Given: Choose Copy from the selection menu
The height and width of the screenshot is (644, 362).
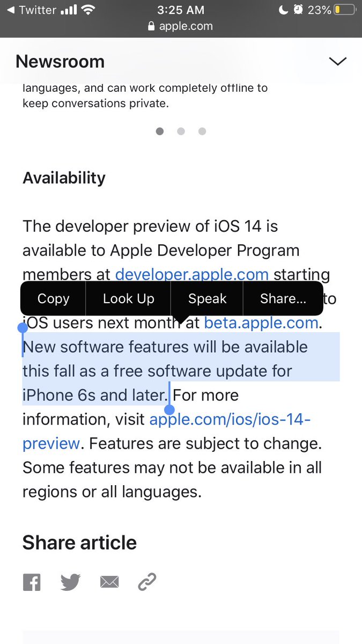Looking at the screenshot, I should (53, 298).
